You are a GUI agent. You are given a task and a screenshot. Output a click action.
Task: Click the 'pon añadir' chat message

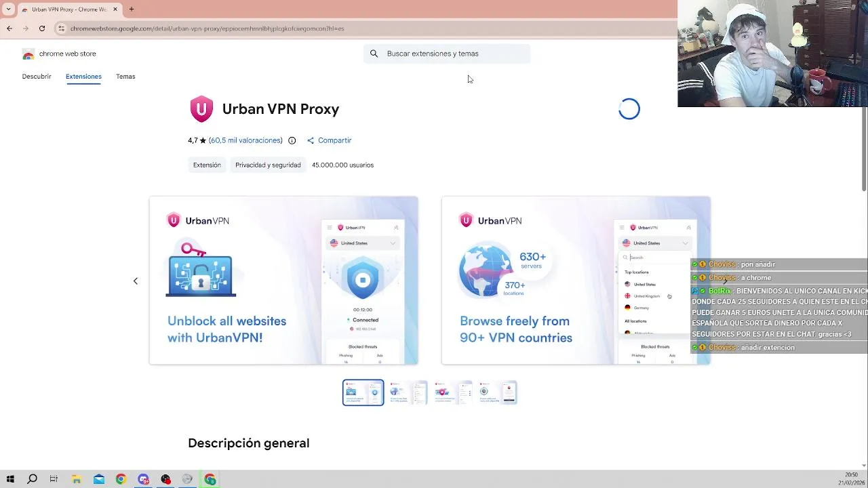coord(758,264)
